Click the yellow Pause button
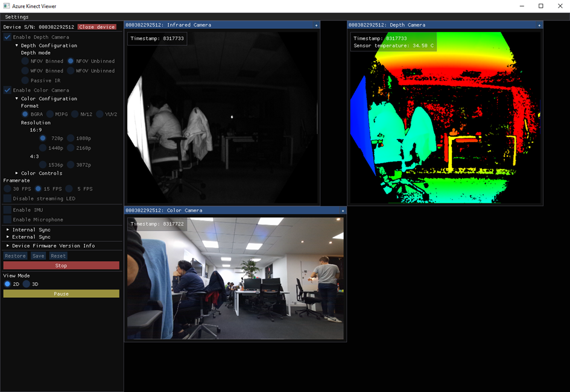570x392 pixels. click(x=61, y=294)
